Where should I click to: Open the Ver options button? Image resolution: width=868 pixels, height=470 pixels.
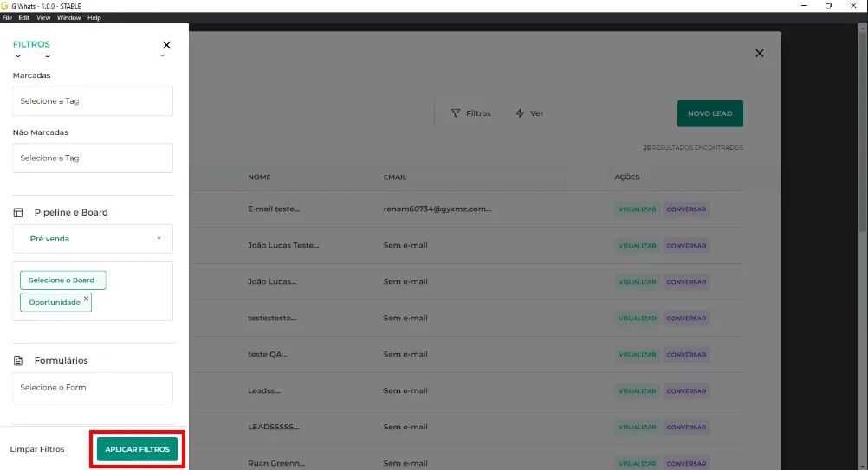530,113
